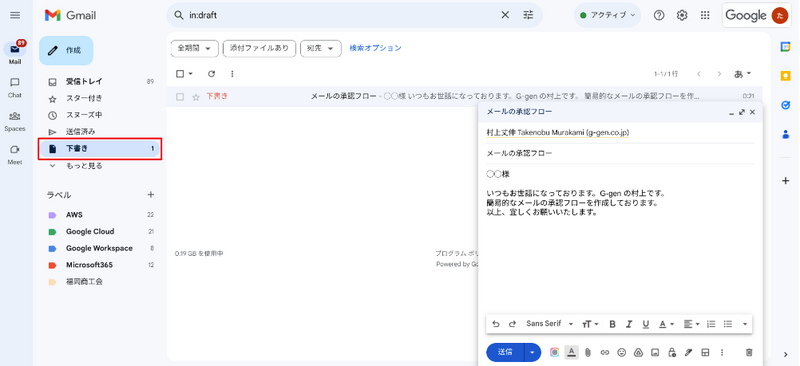
Task: Open the Settings gear icon
Action: point(682,15)
